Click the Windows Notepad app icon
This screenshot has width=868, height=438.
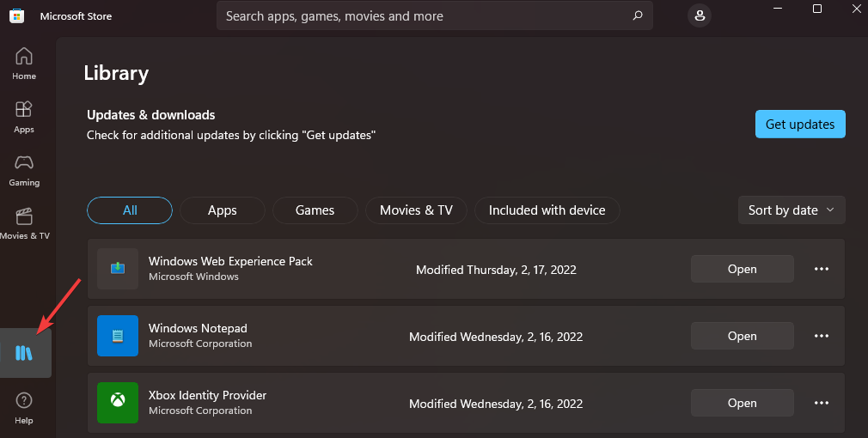(x=118, y=336)
